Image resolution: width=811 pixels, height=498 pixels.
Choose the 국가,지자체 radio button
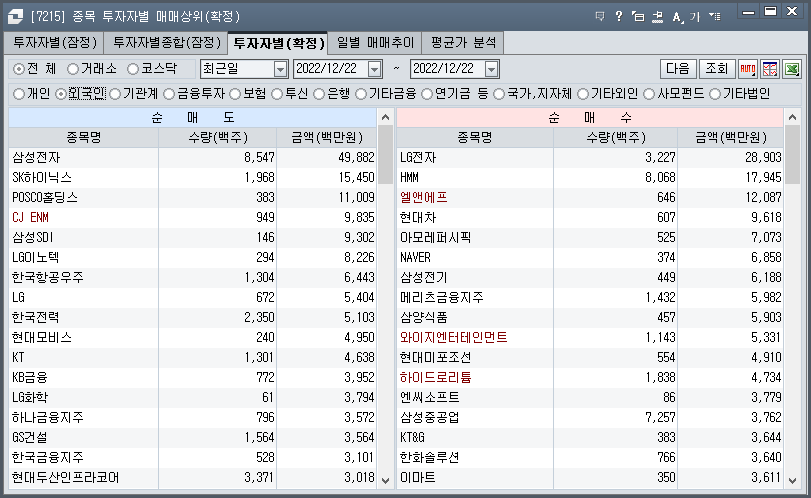(499, 94)
